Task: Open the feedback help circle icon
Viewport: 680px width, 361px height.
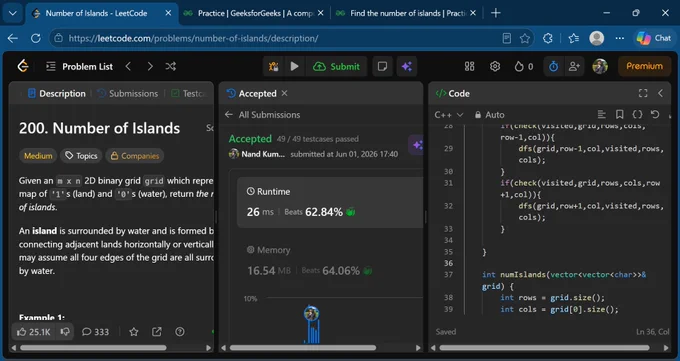Action: point(180,332)
